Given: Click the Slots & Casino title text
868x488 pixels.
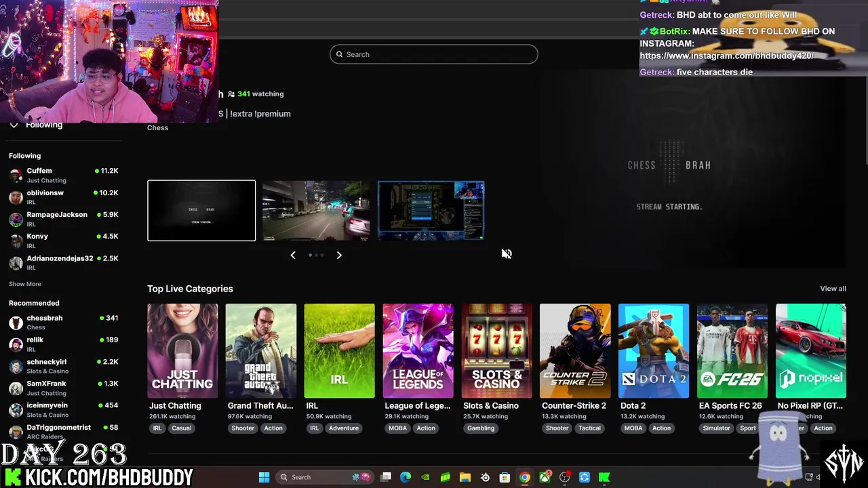Looking at the screenshot, I should pyautogui.click(x=491, y=405).
